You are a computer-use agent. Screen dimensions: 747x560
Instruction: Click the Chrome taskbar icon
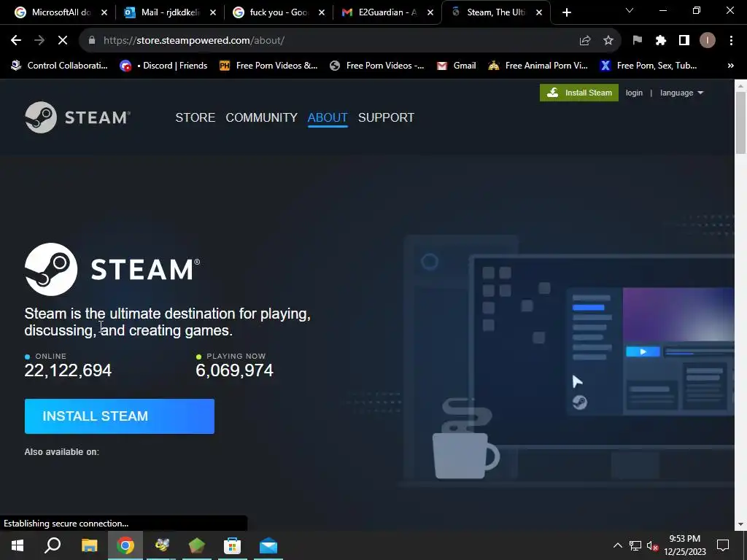pos(125,545)
